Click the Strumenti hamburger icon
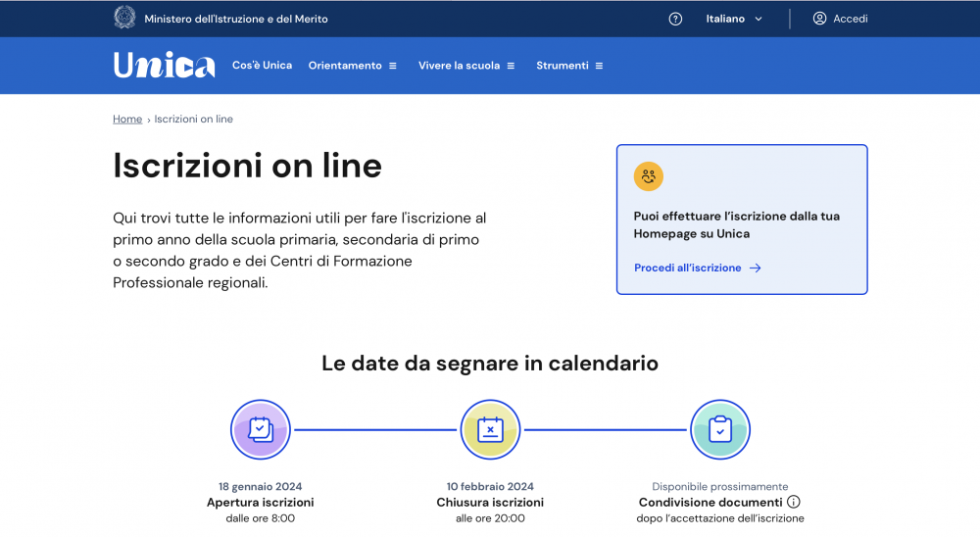The height and width of the screenshot is (537, 980). click(599, 66)
